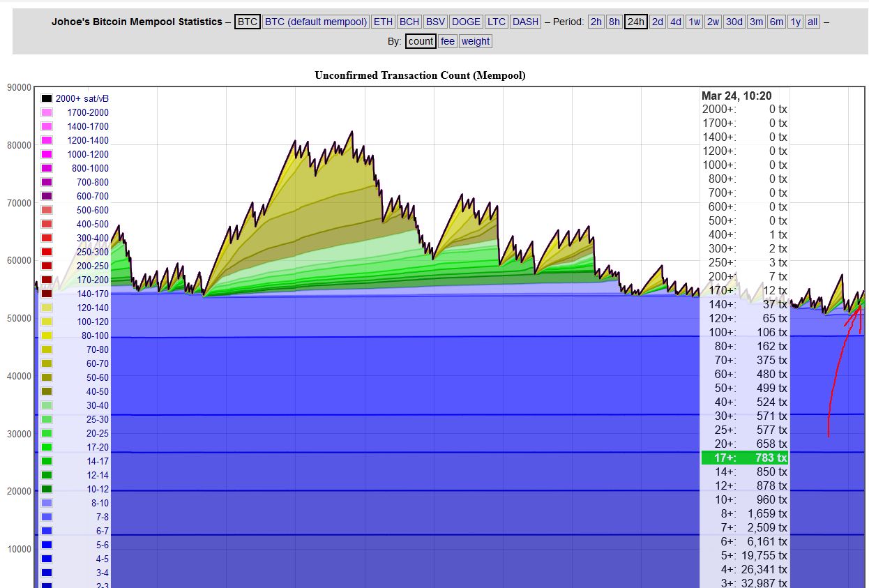Click the highlighted 17+: 783 tx row
This screenshot has height=588, width=869.
(745, 458)
